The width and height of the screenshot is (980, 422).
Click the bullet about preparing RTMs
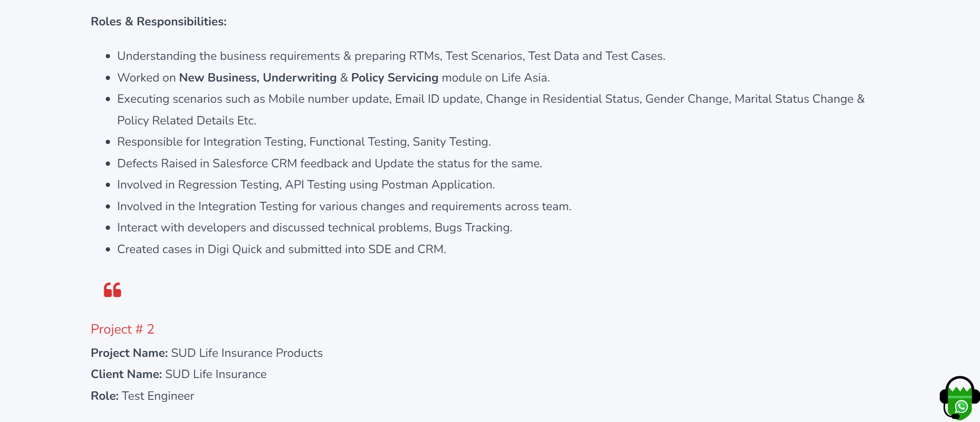391,56
